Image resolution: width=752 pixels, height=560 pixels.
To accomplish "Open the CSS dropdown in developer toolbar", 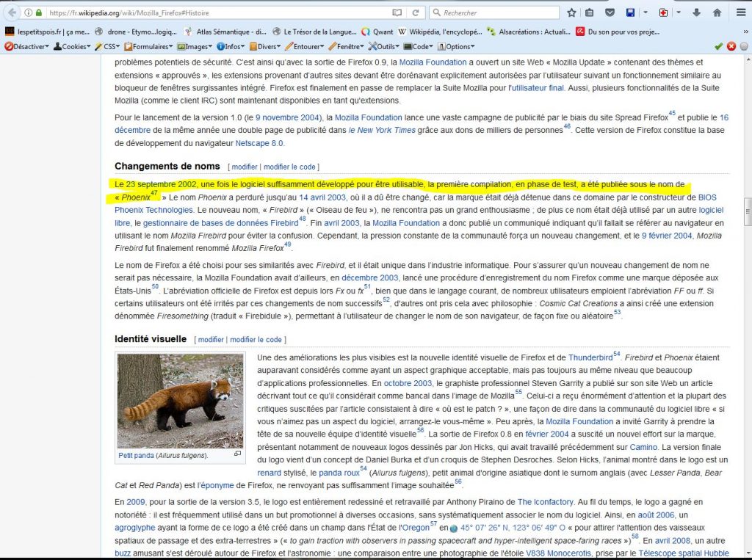I will click(x=107, y=46).
